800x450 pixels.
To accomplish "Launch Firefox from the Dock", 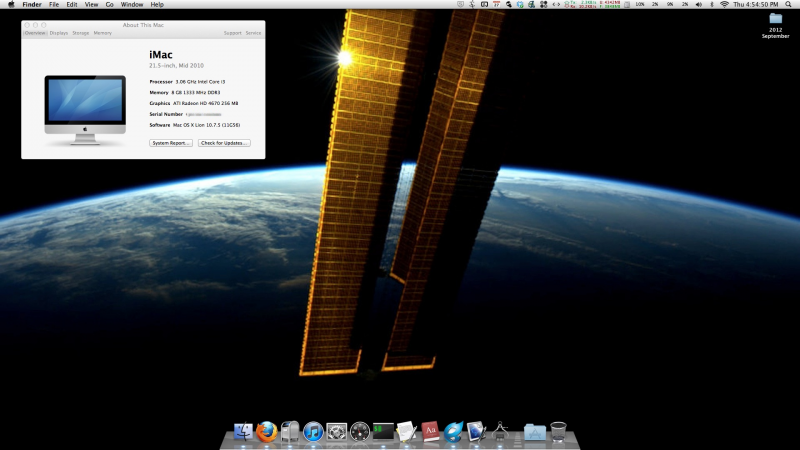I will [266, 432].
